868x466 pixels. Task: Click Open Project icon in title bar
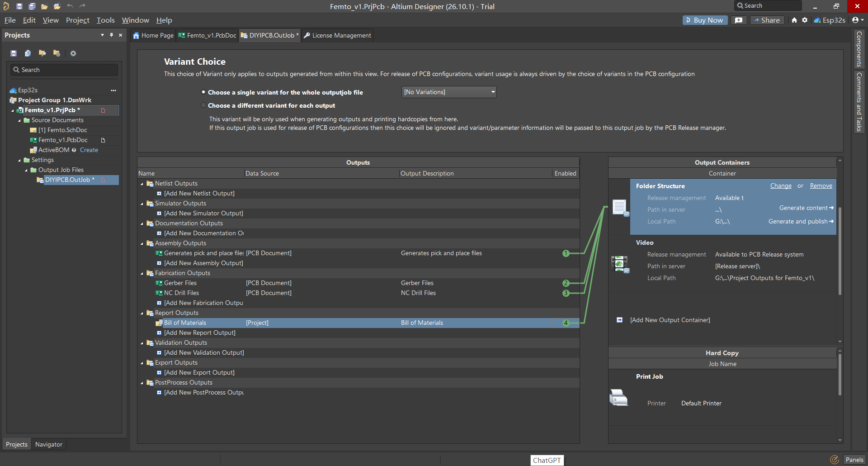click(57, 6)
